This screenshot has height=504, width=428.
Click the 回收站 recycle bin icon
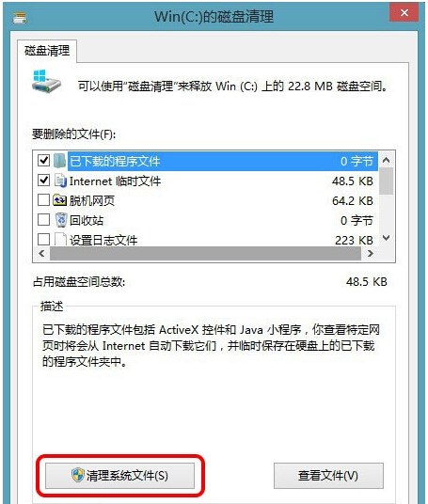(x=61, y=220)
